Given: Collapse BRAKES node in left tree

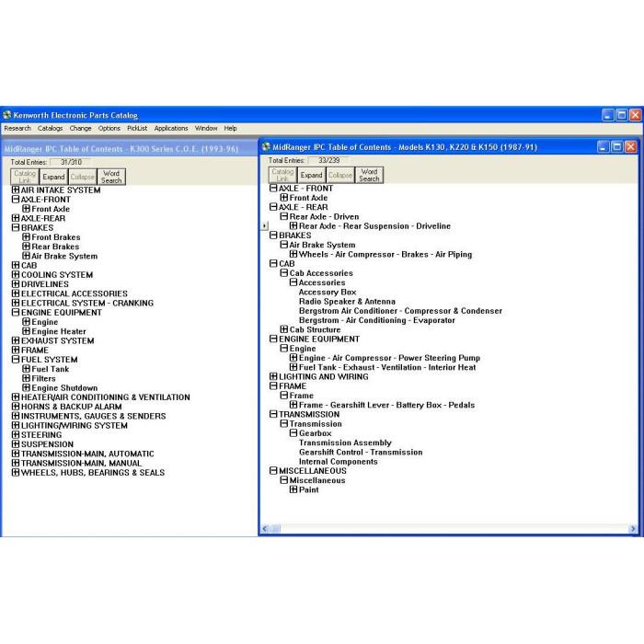Looking at the screenshot, I should click(16, 227).
